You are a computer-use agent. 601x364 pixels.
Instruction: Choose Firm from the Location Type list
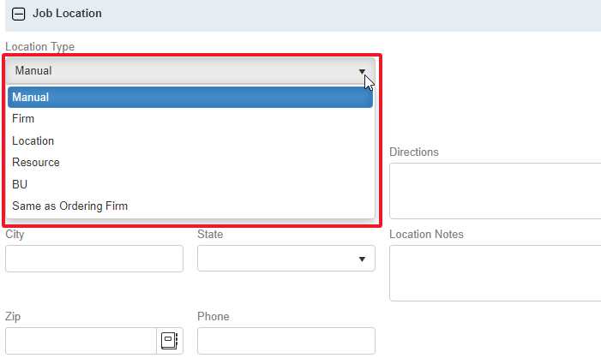pyautogui.click(x=24, y=119)
